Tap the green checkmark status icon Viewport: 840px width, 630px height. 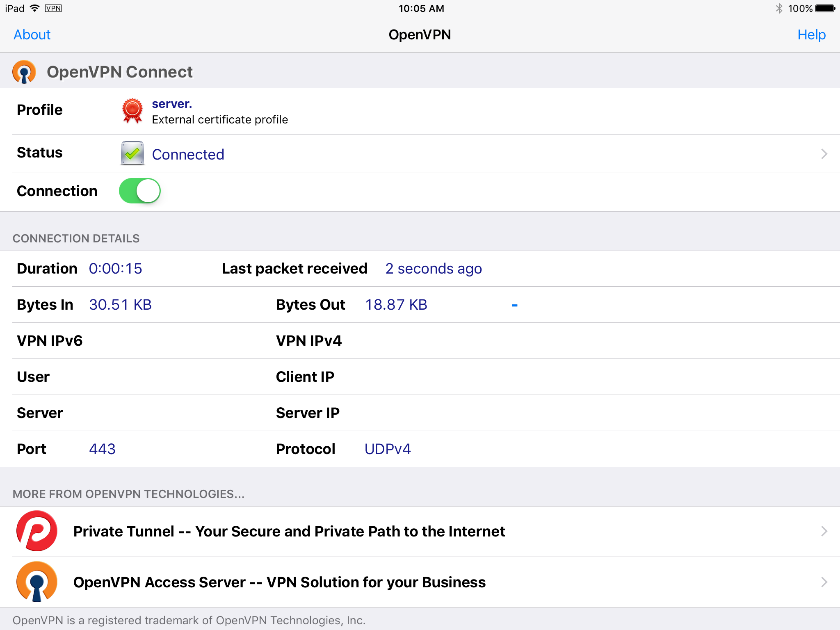pos(132,153)
